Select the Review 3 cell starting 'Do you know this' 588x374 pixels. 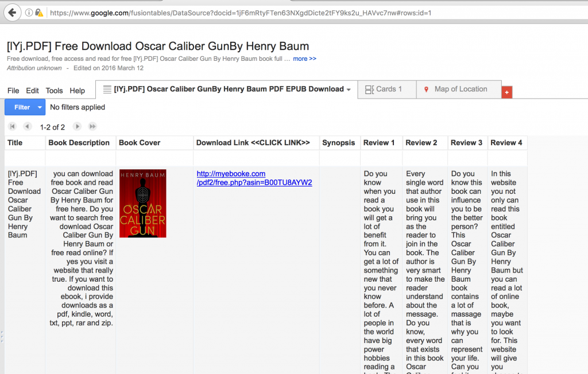[467, 270]
